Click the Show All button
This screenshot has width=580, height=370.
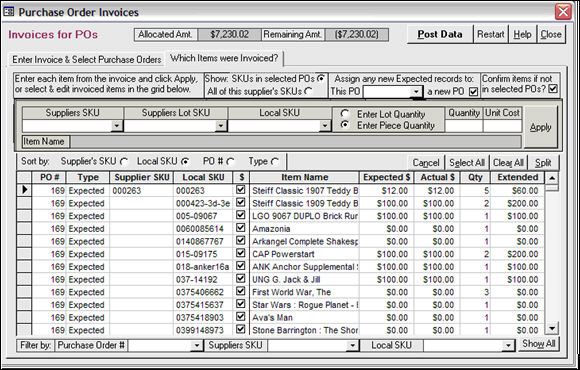(x=538, y=344)
